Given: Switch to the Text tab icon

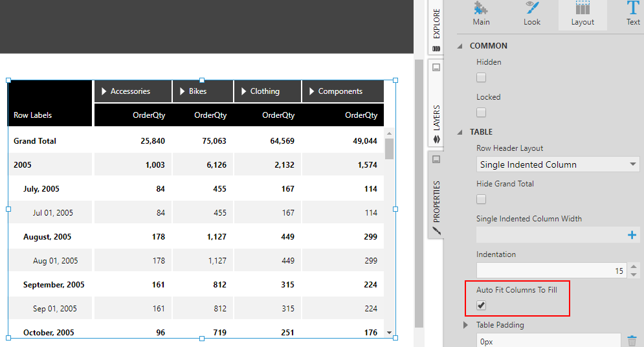Looking at the screenshot, I should 633,8.
